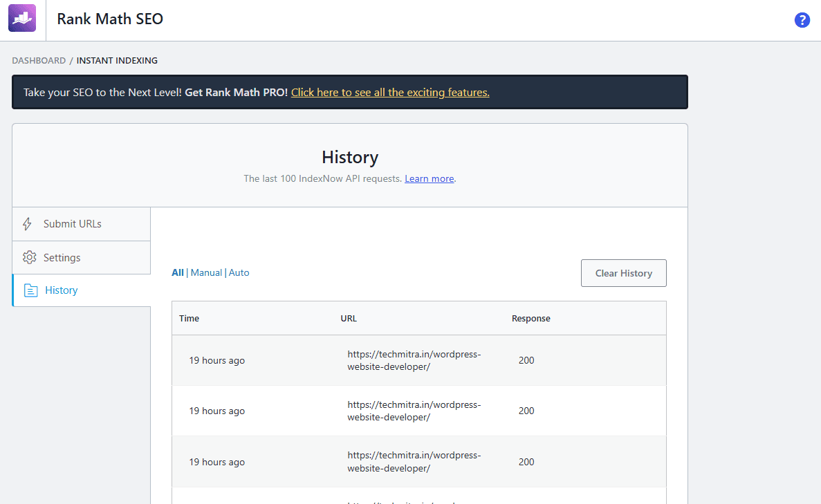The height and width of the screenshot is (504, 821).
Task: Click the Clear History button
Action: click(x=624, y=273)
